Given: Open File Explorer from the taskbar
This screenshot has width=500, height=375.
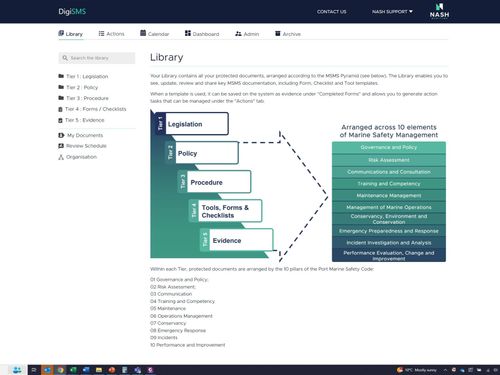Looking at the screenshot, I should (99, 370).
